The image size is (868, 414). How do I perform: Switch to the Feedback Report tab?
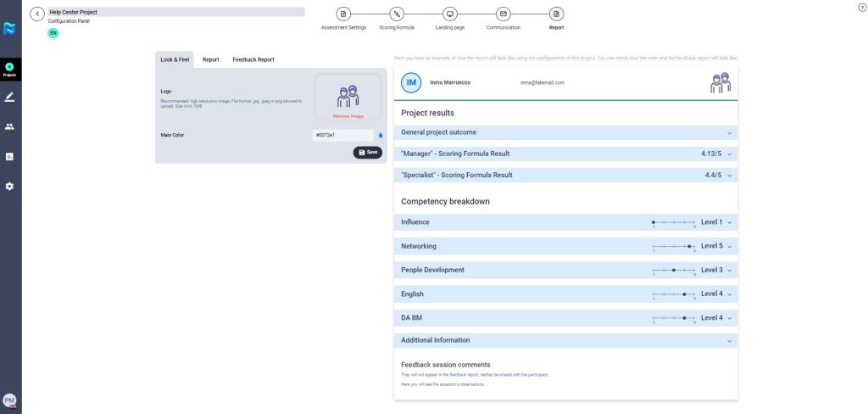(x=253, y=60)
